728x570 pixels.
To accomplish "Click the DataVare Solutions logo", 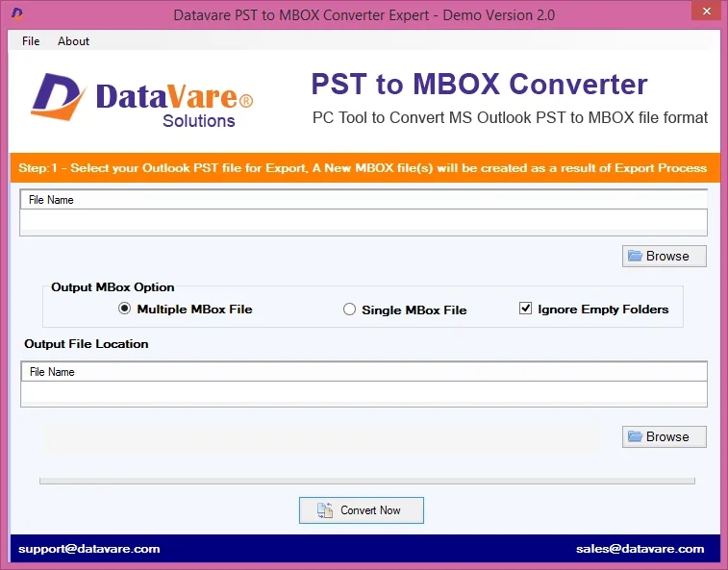I will 142,100.
